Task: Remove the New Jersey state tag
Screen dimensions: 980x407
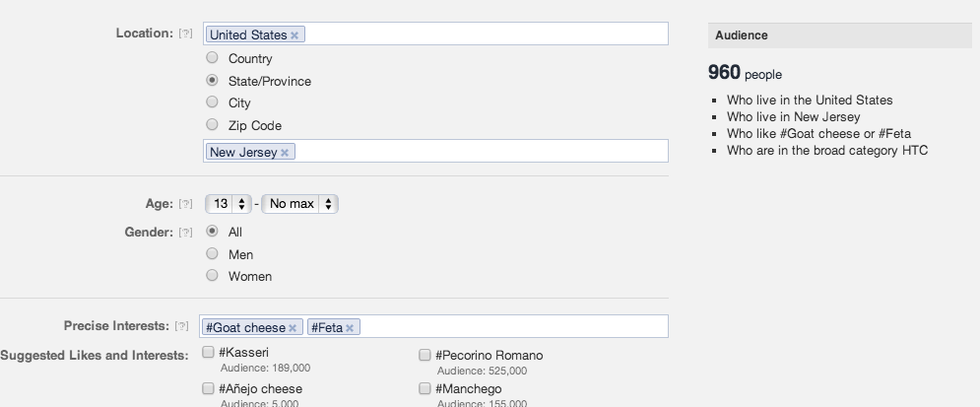Action: pyautogui.click(x=285, y=153)
